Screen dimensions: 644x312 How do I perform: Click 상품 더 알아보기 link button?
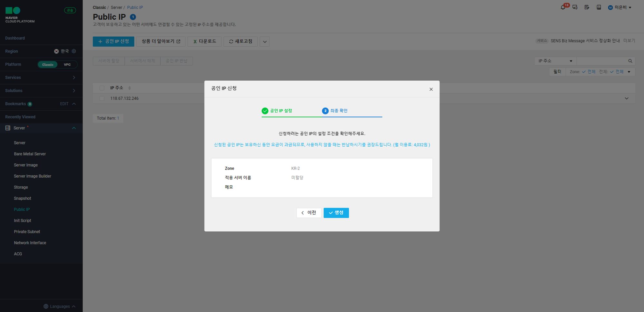[161, 41]
